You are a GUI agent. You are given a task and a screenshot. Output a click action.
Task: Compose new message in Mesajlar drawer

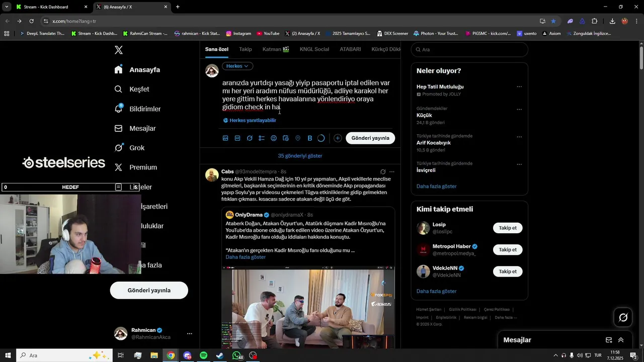[609, 340]
